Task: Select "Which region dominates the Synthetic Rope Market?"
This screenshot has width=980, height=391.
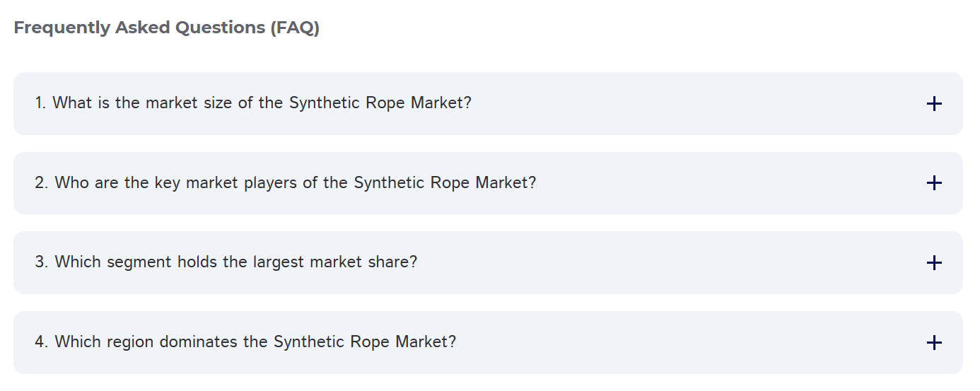Action: tap(245, 342)
